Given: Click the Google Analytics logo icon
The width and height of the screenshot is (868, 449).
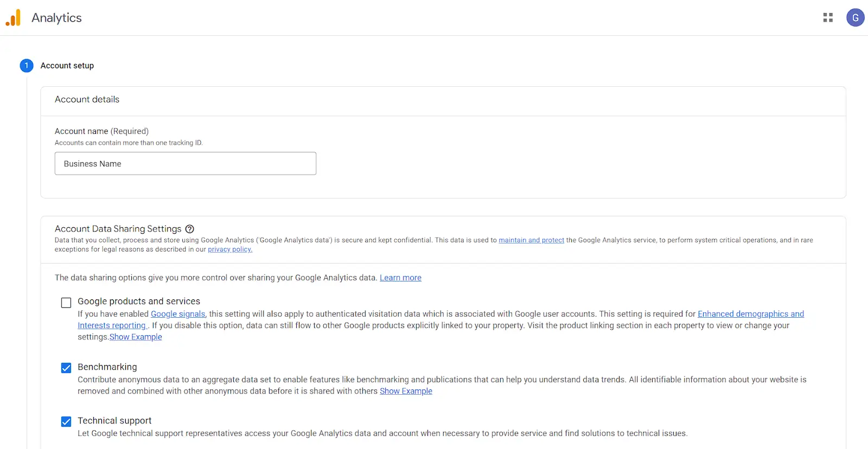Looking at the screenshot, I should 13,18.
